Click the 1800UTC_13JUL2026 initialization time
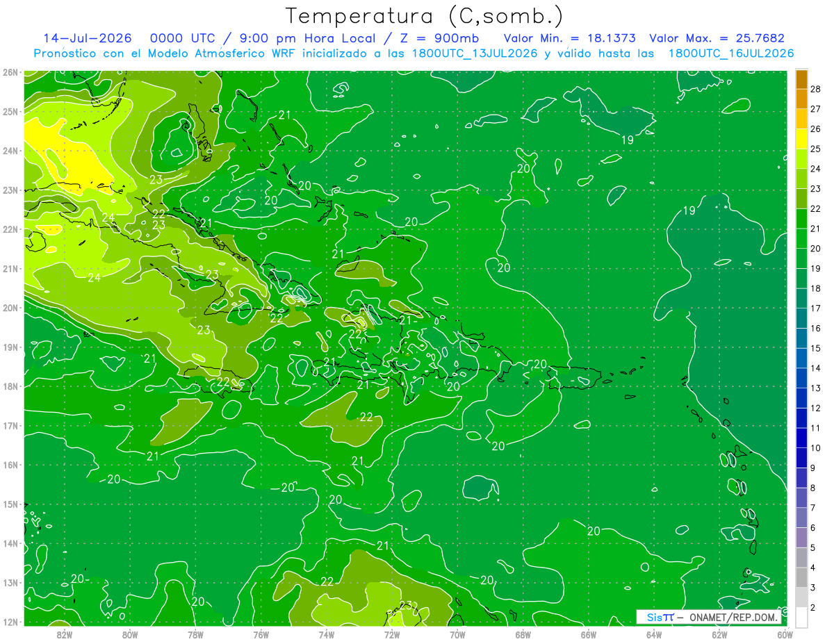Screen dimensions: 834x644 [x=476, y=53]
